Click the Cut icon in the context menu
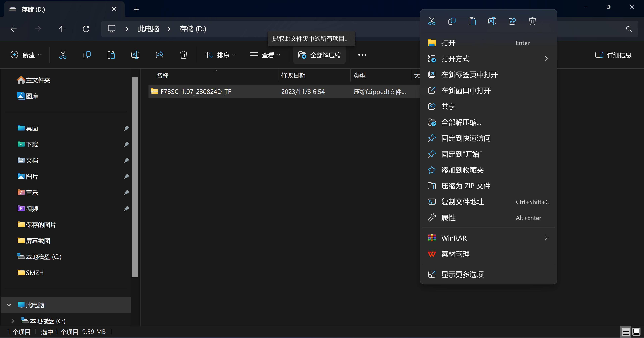The image size is (644, 338). (432, 21)
